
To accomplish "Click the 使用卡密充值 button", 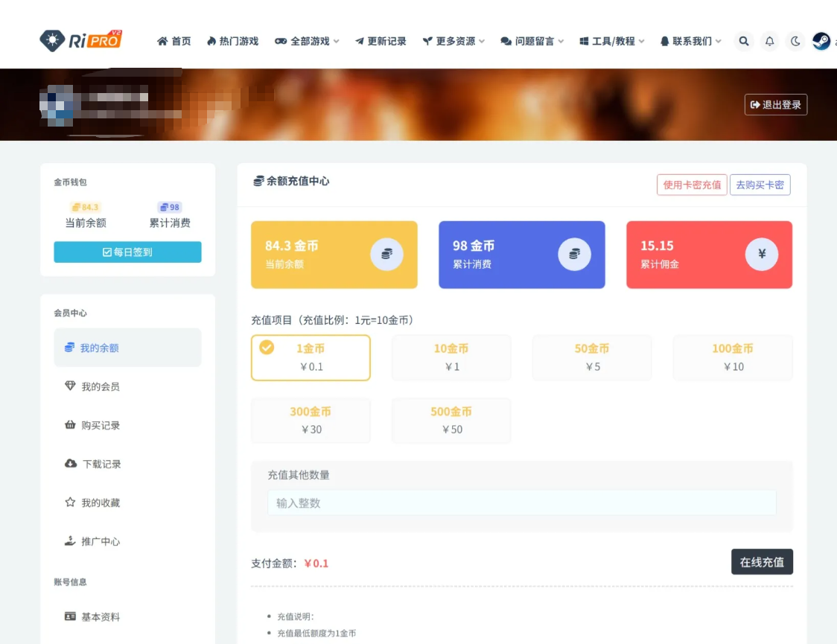I will coord(692,185).
